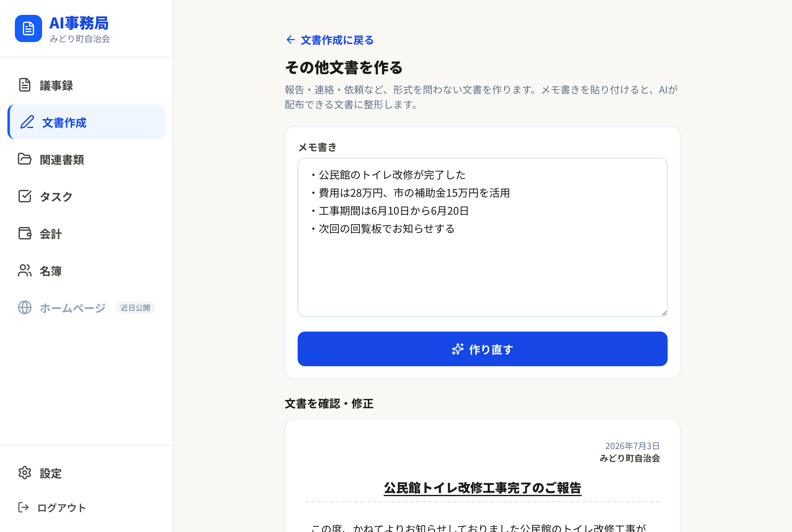Click the AI事務局 blue document logo icon

(28, 28)
